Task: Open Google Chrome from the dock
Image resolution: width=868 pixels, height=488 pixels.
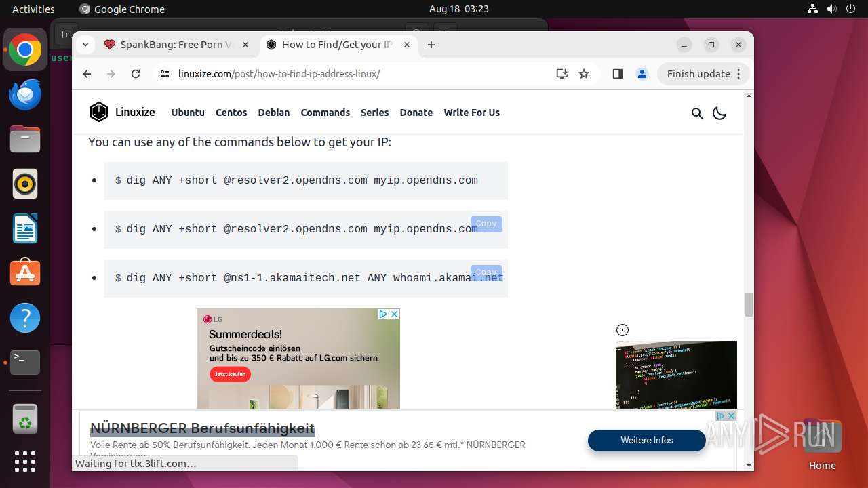Action: coord(25,50)
